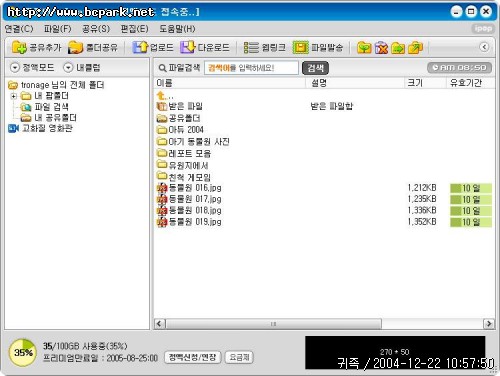Click the folder icon with green arrow
The height and width of the screenshot is (376, 500).
[398, 48]
